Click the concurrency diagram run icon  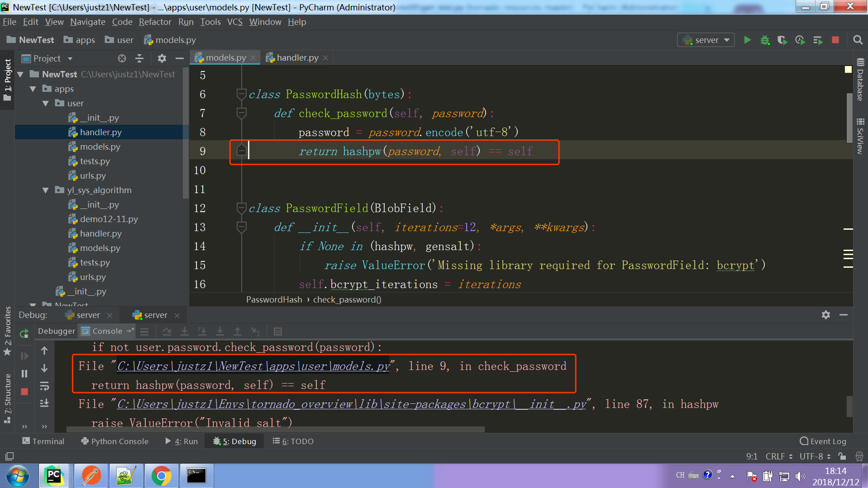(x=818, y=40)
